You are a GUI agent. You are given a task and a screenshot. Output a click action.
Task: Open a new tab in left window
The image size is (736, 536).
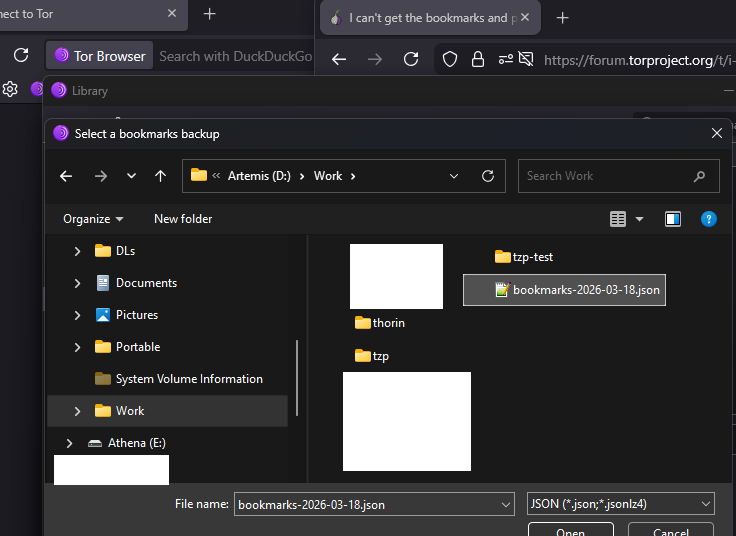(209, 14)
